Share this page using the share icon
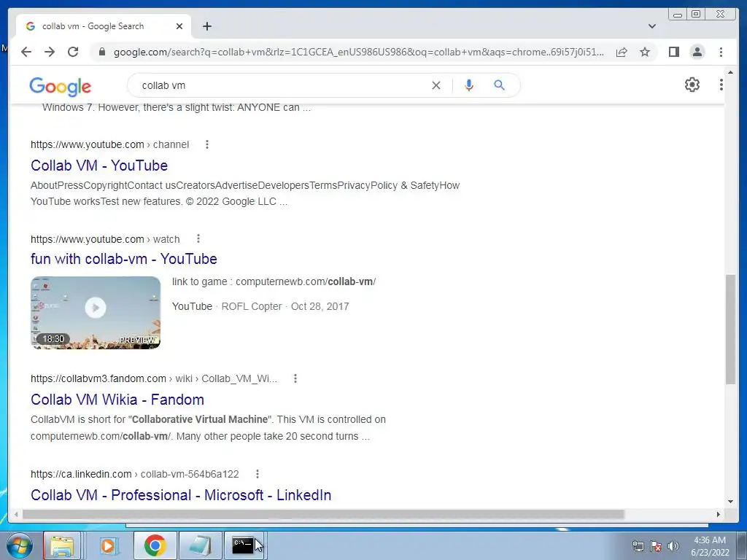 [622, 52]
